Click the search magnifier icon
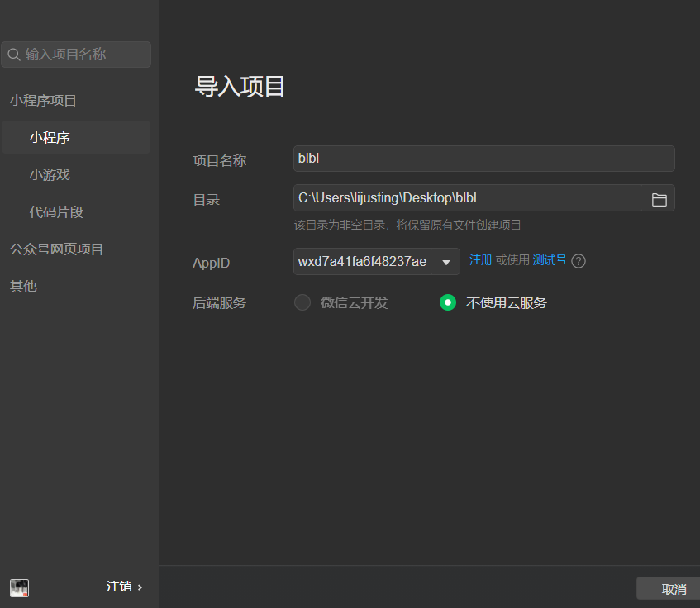 (x=14, y=55)
